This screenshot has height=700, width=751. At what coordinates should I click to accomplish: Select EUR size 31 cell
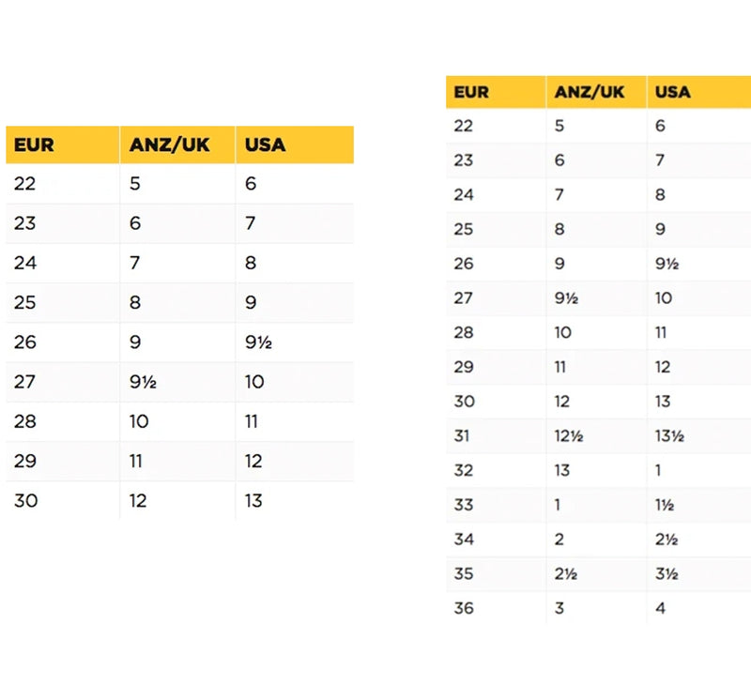pyautogui.click(x=462, y=436)
